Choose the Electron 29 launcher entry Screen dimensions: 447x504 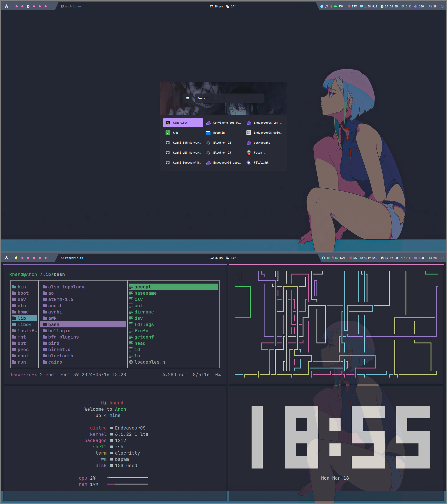pyautogui.click(x=223, y=153)
